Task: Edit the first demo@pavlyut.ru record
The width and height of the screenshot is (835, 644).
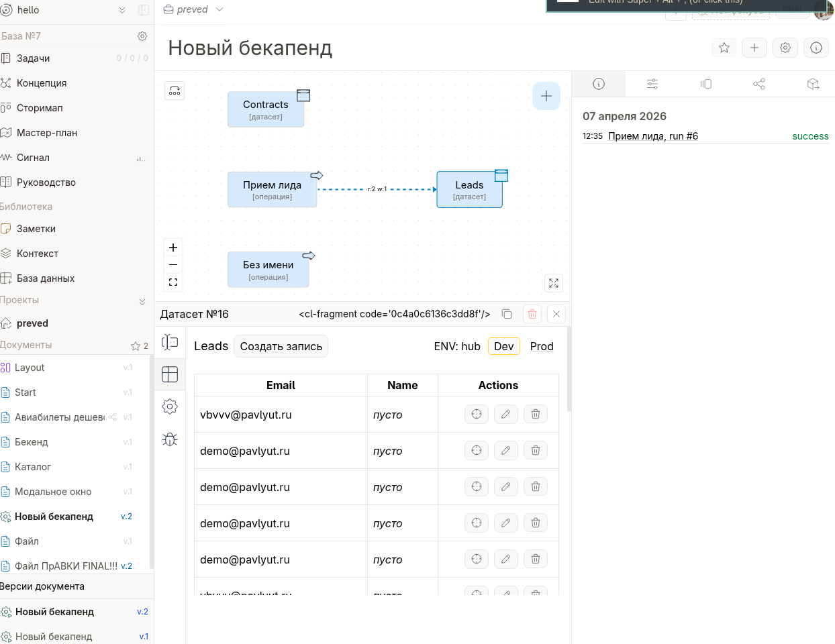Action: coord(505,451)
